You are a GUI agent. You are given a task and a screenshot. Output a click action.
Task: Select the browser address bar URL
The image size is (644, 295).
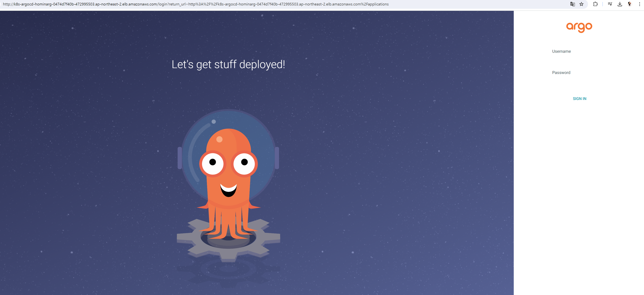196,4
